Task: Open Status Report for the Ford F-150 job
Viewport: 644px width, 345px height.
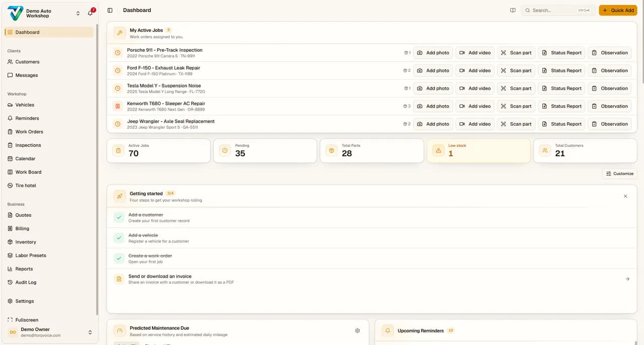Action: click(x=562, y=70)
